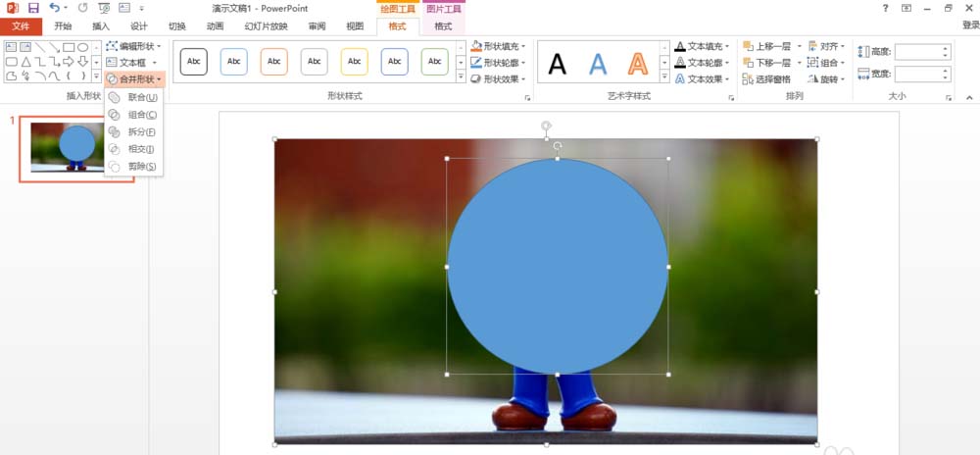
Task: Switch to the 设计 Design tab
Action: pyautogui.click(x=139, y=26)
